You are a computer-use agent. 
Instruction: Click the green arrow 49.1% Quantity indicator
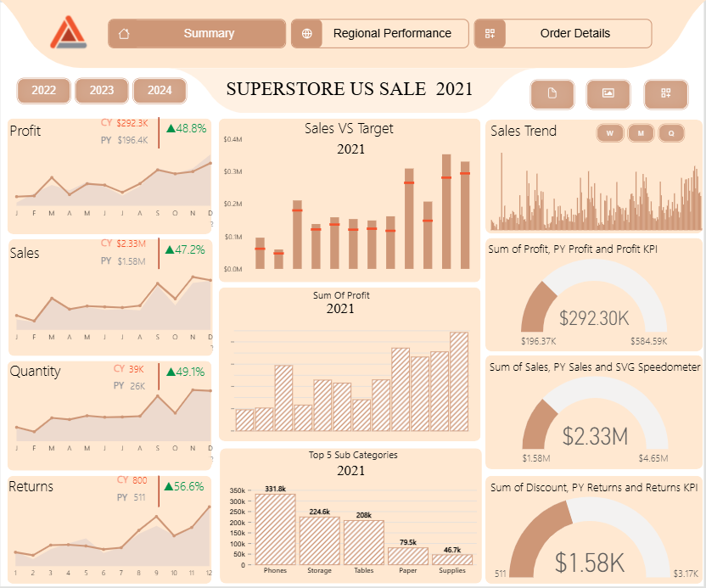(x=186, y=372)
